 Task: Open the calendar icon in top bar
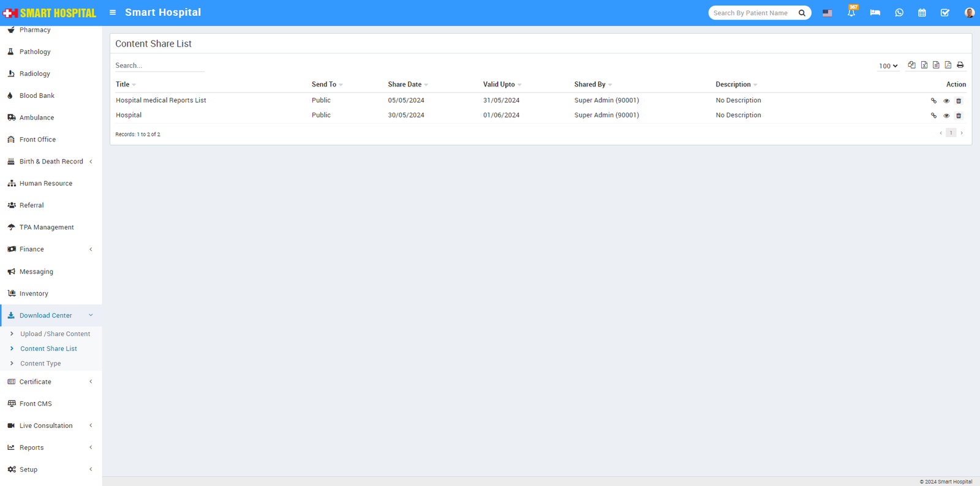(921, 13)
